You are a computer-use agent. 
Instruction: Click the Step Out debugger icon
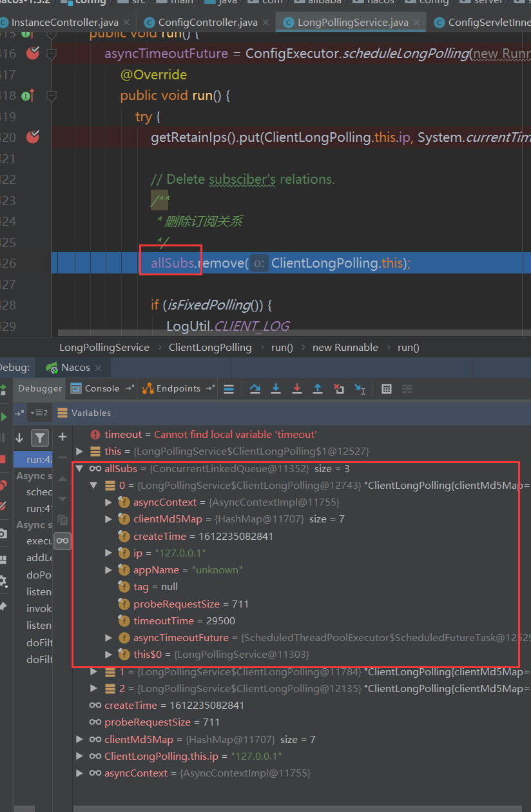(318, 389)
